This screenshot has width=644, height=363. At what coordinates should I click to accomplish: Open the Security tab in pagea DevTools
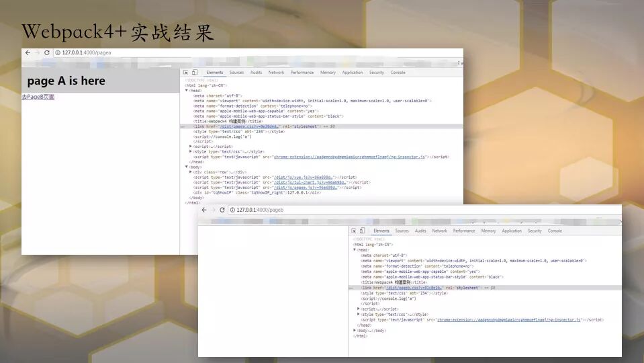pyautogui.click(x=376, y=73)
